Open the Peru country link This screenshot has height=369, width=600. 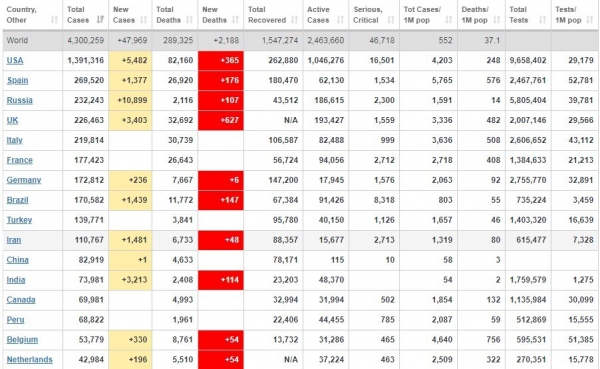(15, 320)
